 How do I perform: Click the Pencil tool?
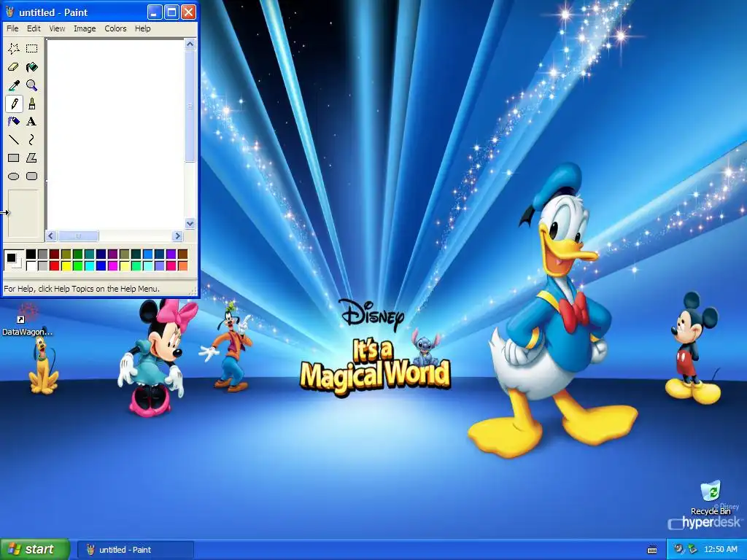click(14, 104)
